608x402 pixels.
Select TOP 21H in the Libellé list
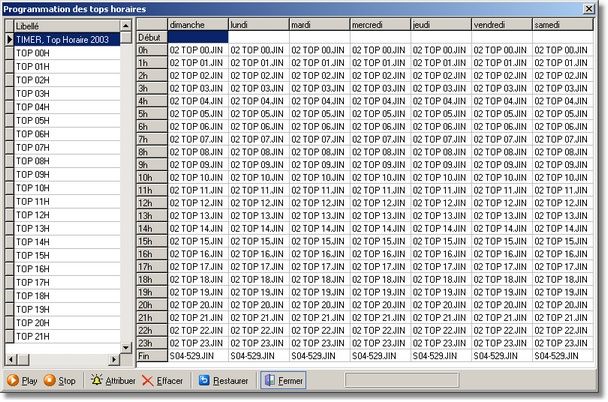(67, 336)
